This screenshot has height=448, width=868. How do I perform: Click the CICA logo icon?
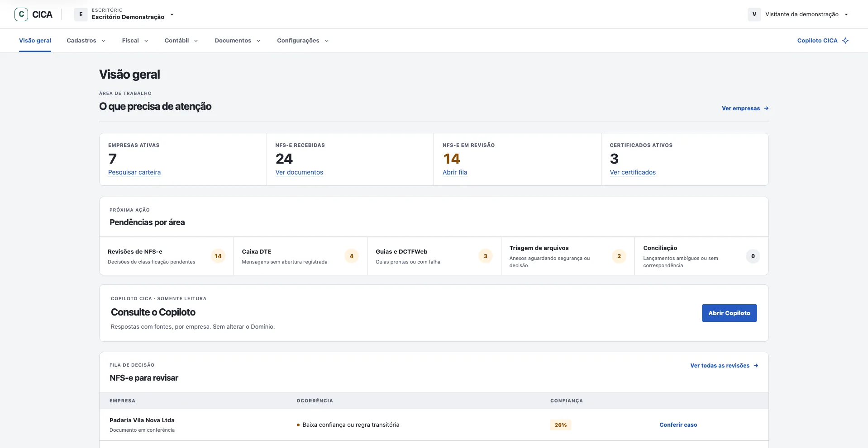pos(21,14)
